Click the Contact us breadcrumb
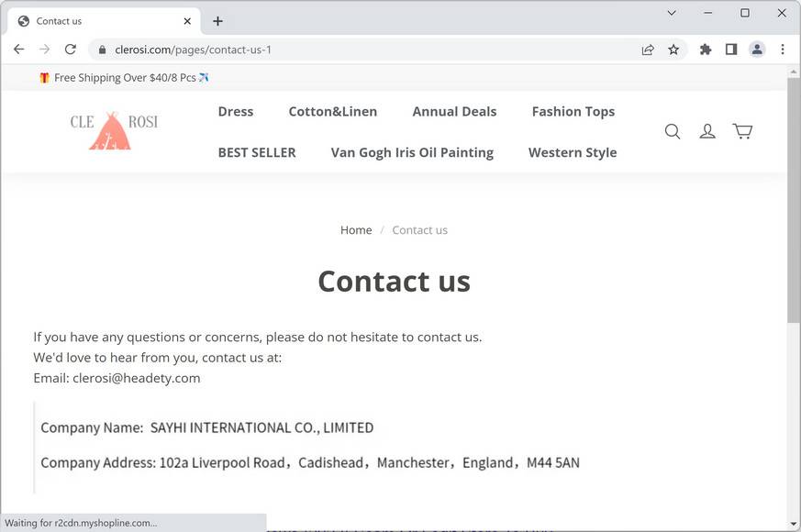The height and width of the screenshot is (532, 801). tap(419, 230)
